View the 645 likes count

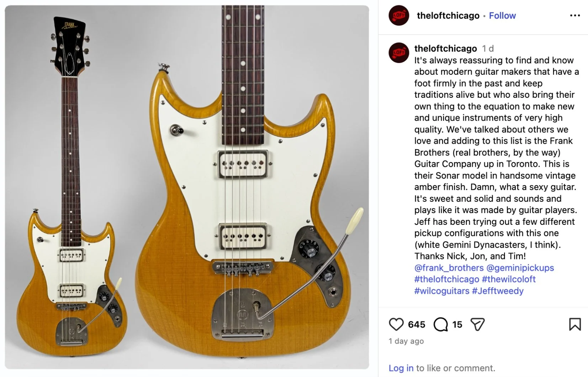point(417,324)
